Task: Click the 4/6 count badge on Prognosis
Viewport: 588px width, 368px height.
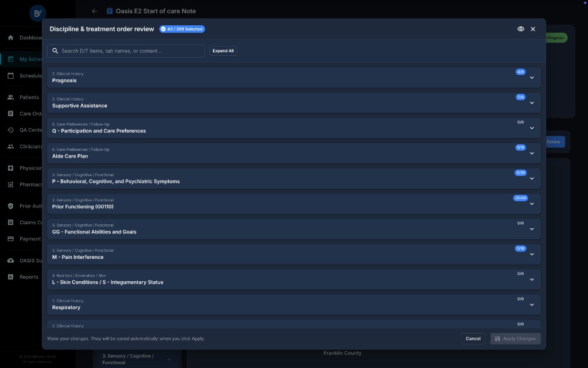Action: tap(520, 72)
